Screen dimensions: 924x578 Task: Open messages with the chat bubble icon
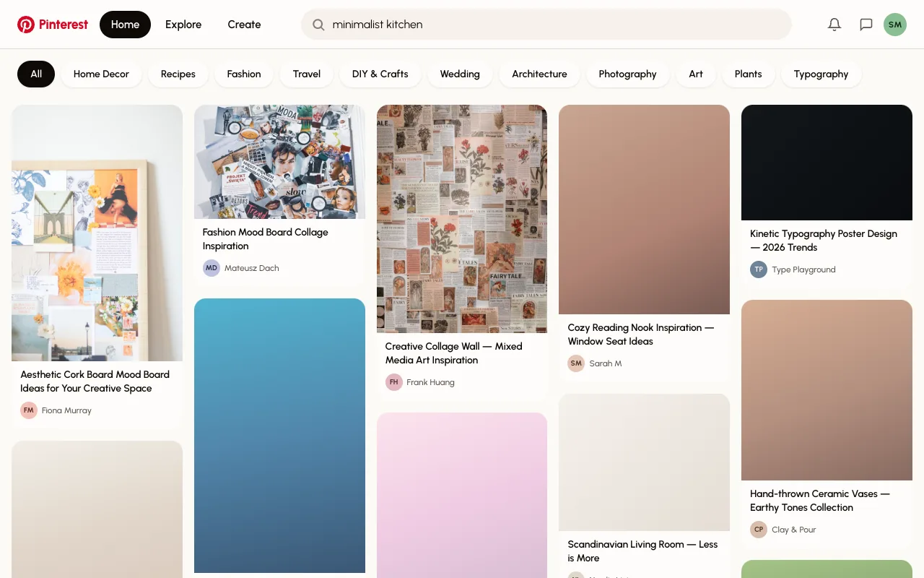coord(866,24)
